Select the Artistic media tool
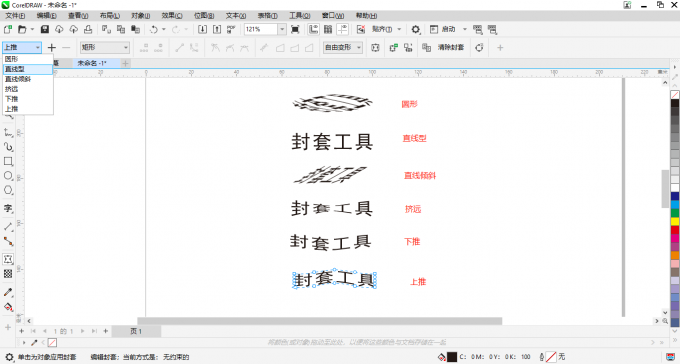680x364 pixels. 8,147
